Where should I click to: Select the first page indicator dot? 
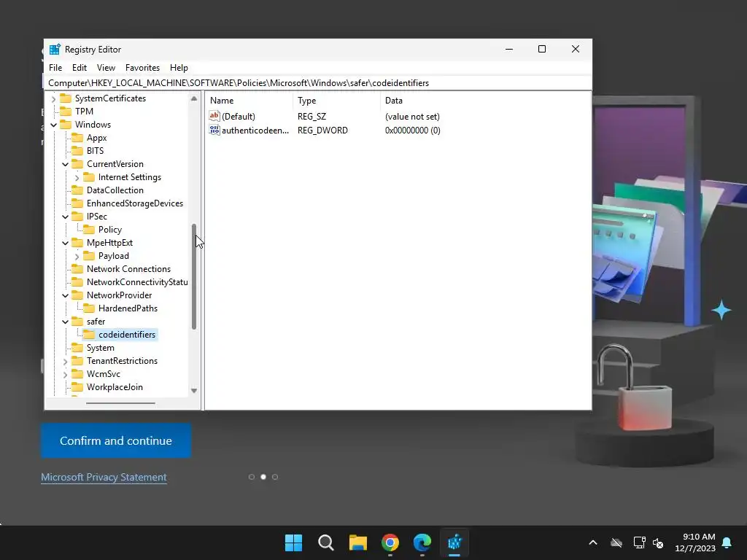(x=252, y=477)
